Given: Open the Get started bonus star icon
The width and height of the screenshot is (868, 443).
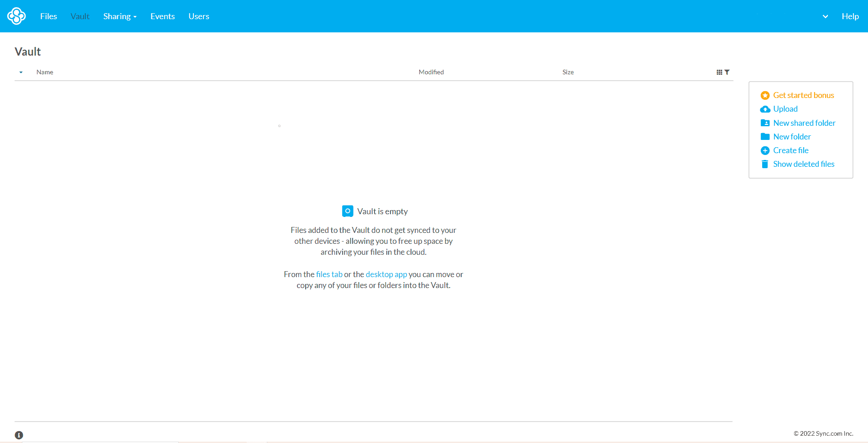Looking at the screenshot, I should [x=765, y=95].
